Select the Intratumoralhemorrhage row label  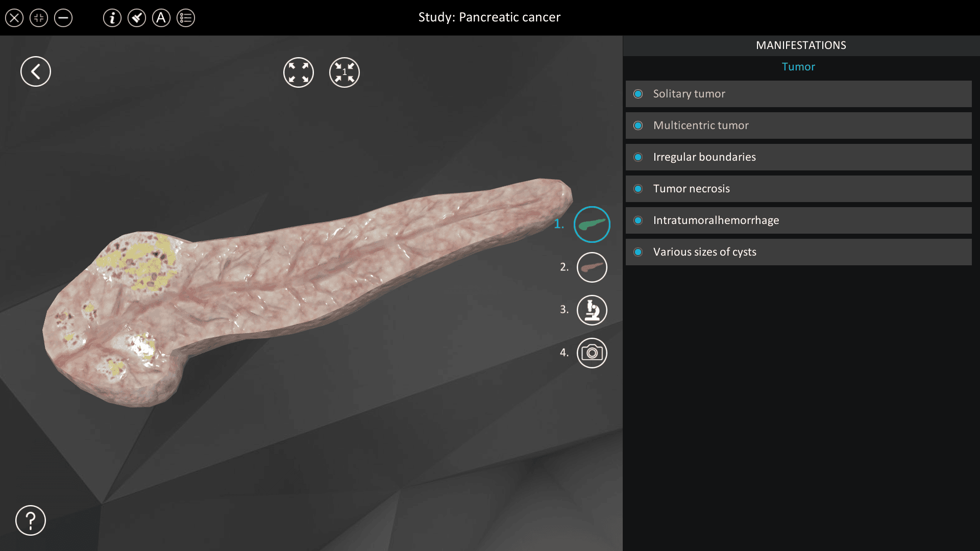pyautogui.click(x=716, y=220)
